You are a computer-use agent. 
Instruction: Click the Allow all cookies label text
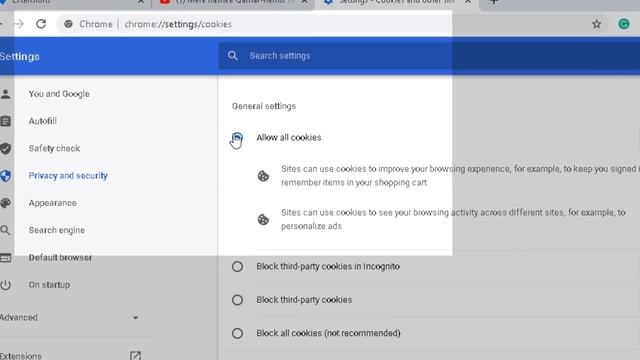[x=289, y=138]
